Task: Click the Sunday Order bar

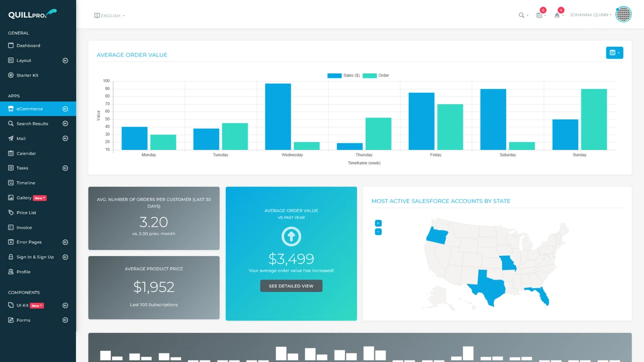Action: pos(594,120)
